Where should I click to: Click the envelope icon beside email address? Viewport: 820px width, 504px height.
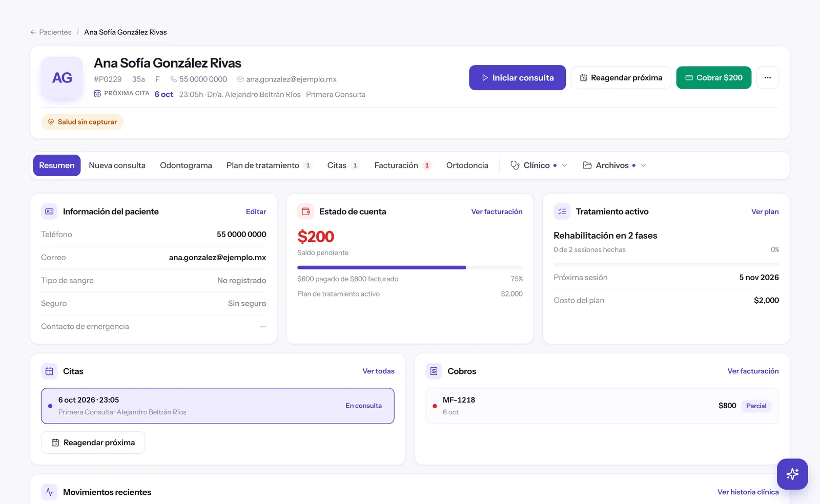[240, 79]
